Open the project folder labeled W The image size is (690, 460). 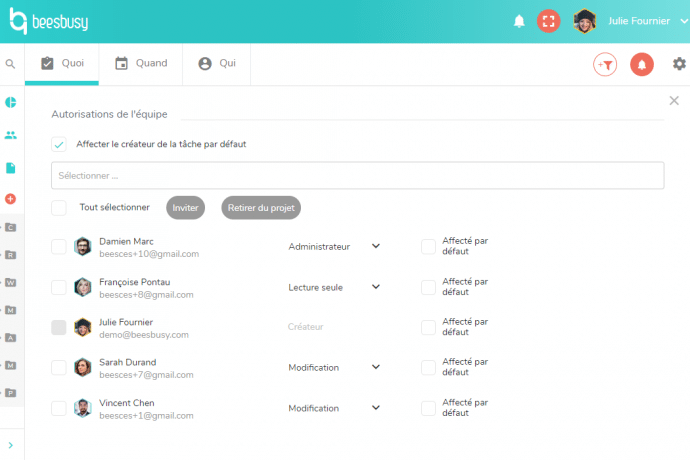click(11, 283)
